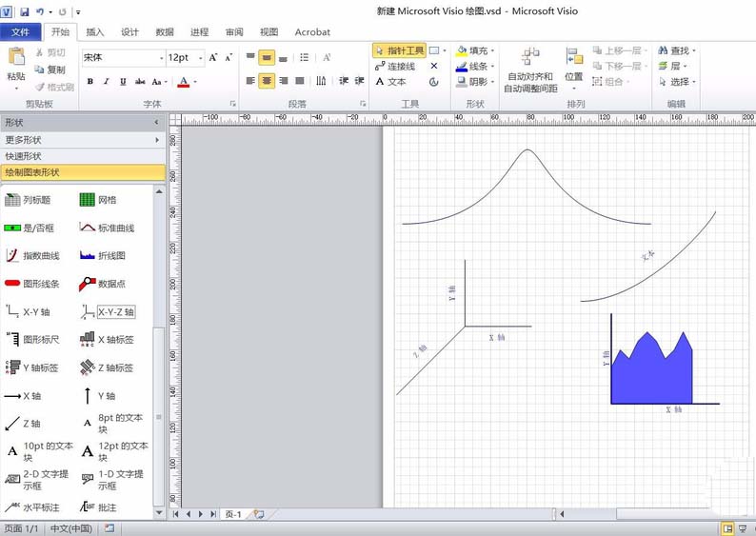Toggle align right paragraph button
The image size is (756, 536).
click(284, 81)
